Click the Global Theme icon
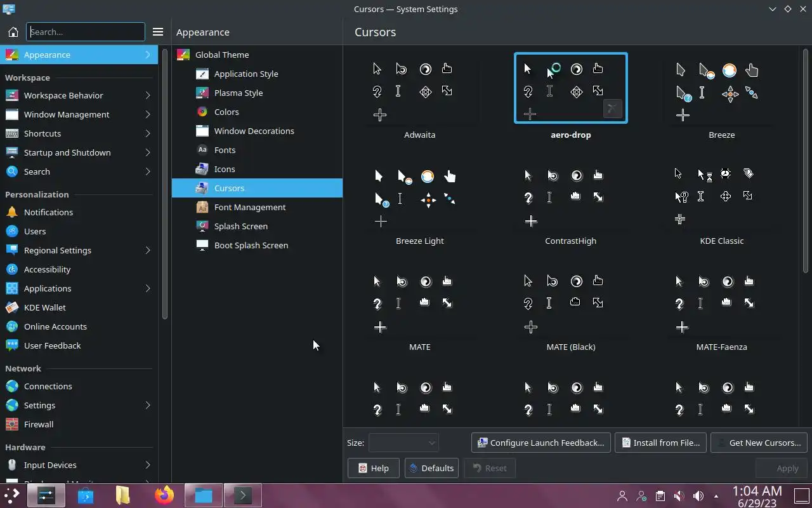812x508 pixels. (183, 55)
